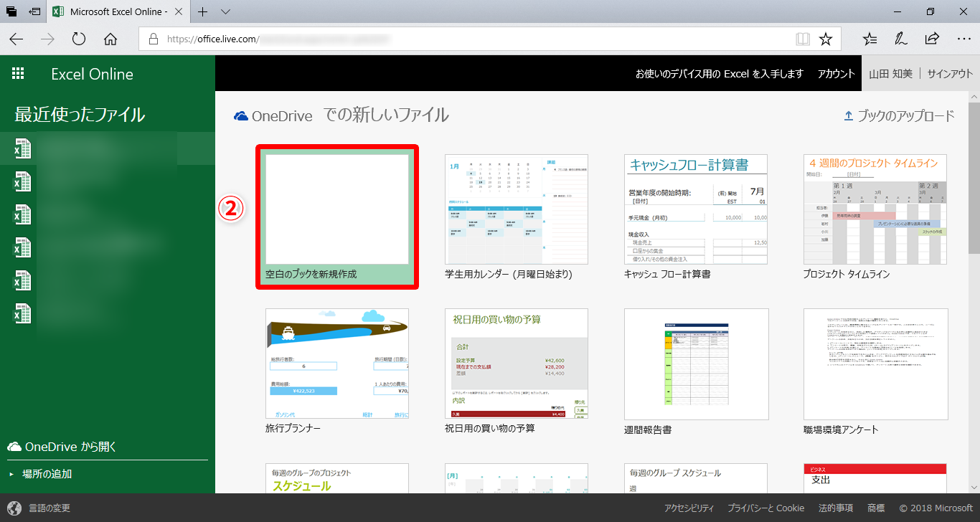Select the 旅行プランナー template

click(x=337, y=371)
